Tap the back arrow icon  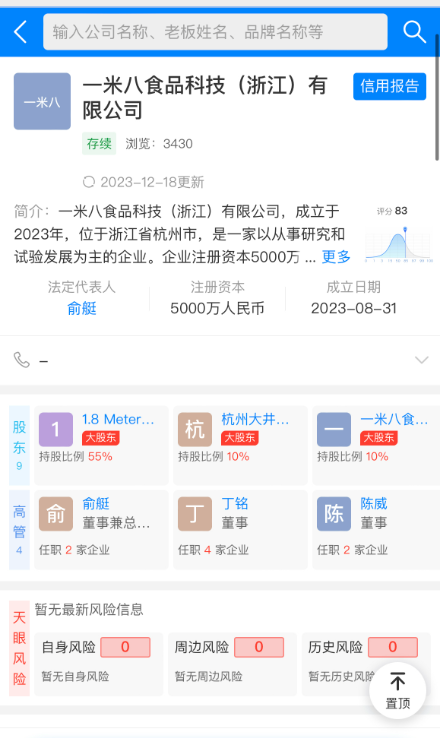[21, 32]
